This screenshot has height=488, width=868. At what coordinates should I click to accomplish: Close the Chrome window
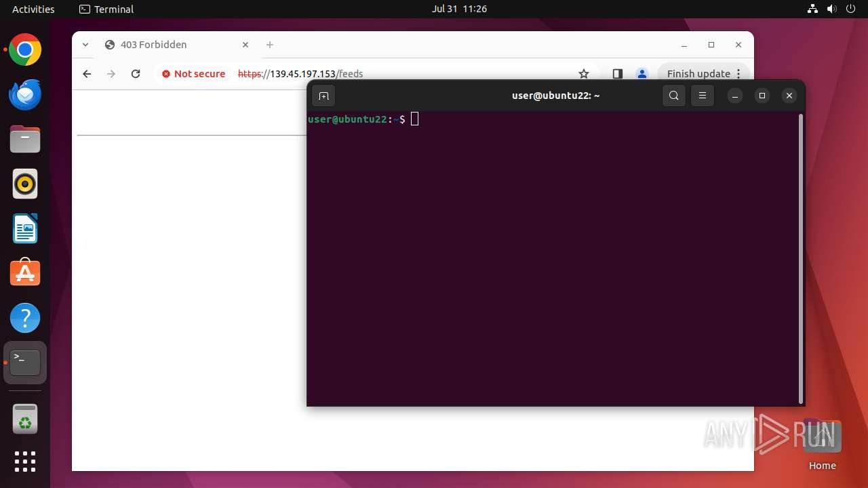pos(738,45)
